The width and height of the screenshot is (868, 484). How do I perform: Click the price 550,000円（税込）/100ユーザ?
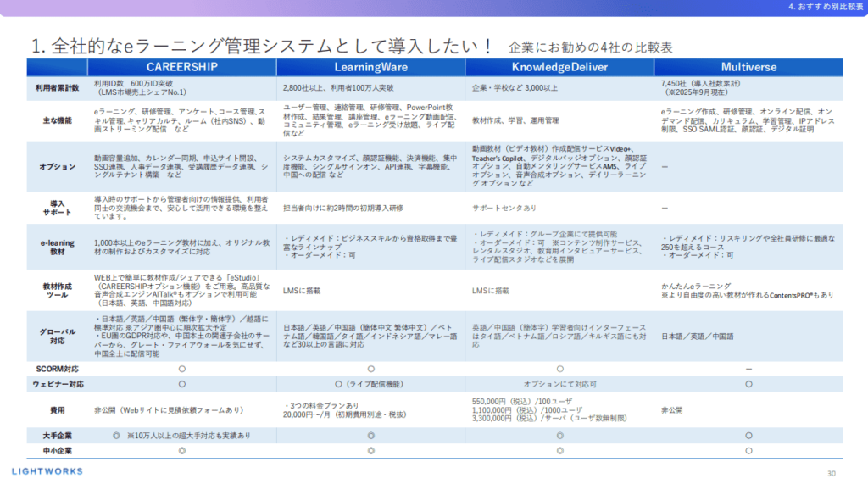[x=522, y=402]
